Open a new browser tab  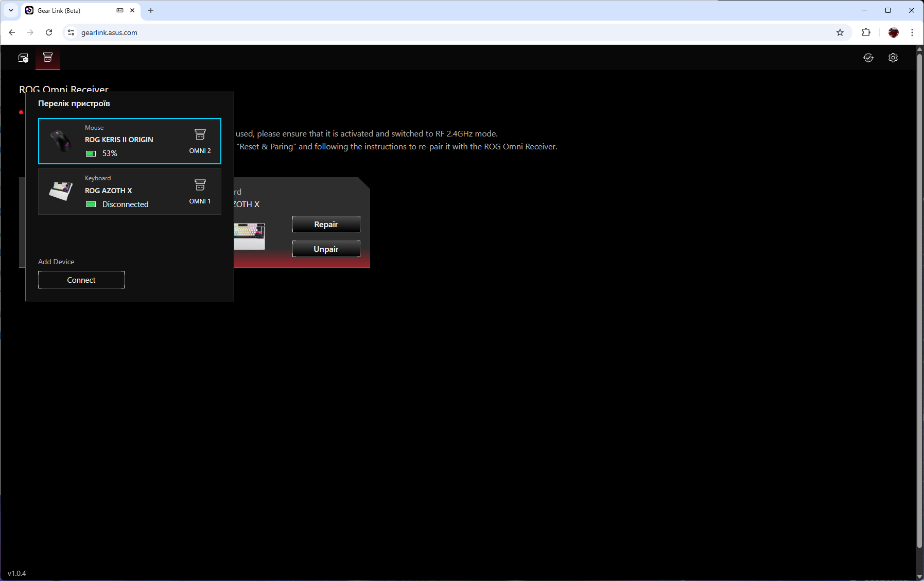coord(151,10)
